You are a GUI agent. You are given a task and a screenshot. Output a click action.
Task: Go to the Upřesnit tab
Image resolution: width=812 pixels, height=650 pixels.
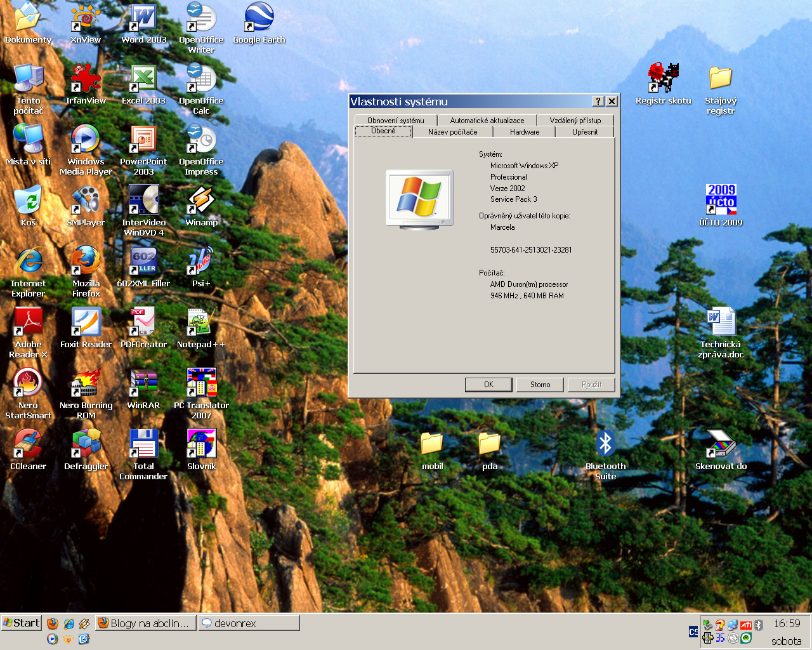click(x=585, y=131)
